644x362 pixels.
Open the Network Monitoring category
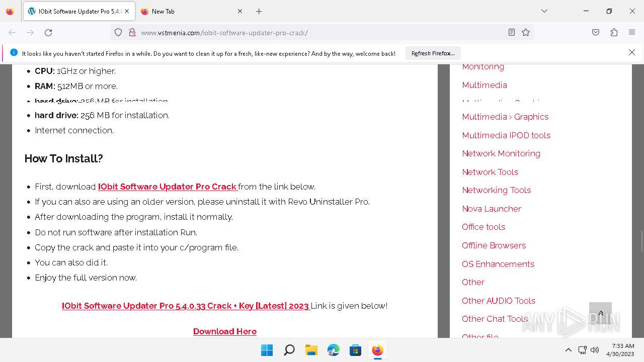[501, 153]
